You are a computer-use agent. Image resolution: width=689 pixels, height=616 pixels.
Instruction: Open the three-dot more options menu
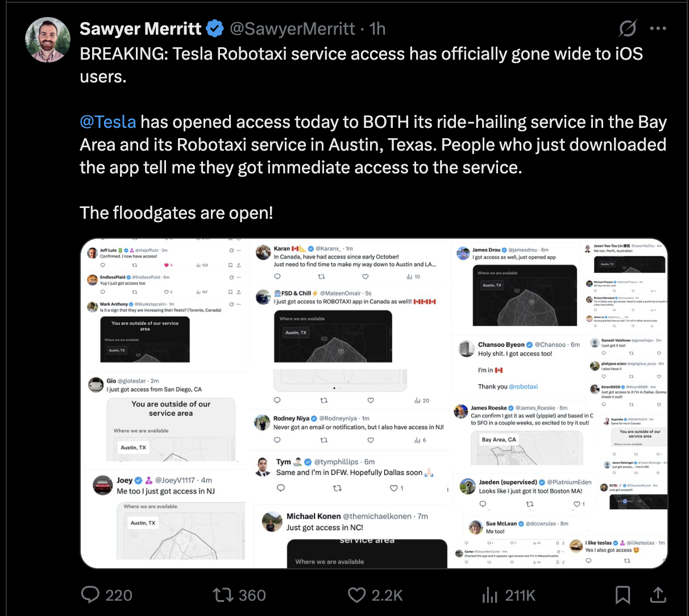(x=658, y=28)
